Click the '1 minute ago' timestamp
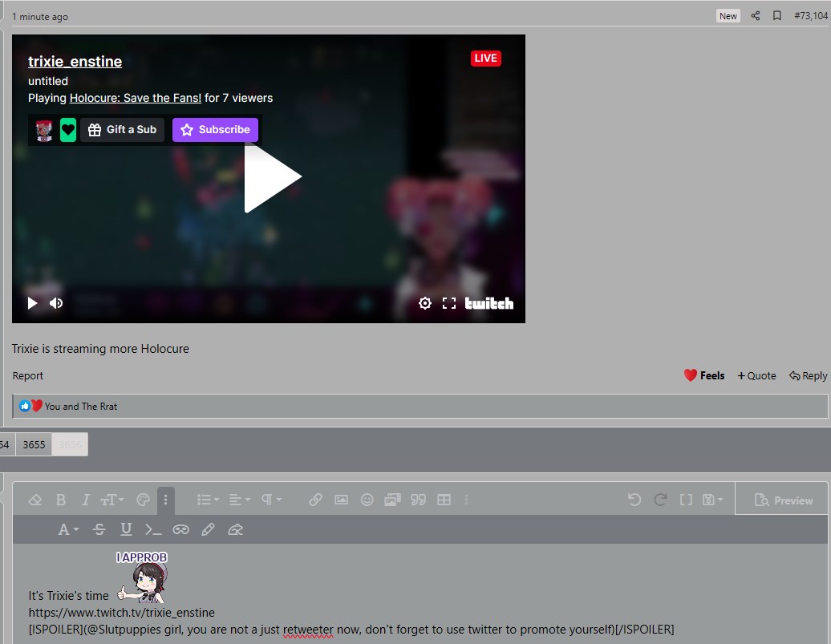The image size is (831, 644). coord(40,17)
